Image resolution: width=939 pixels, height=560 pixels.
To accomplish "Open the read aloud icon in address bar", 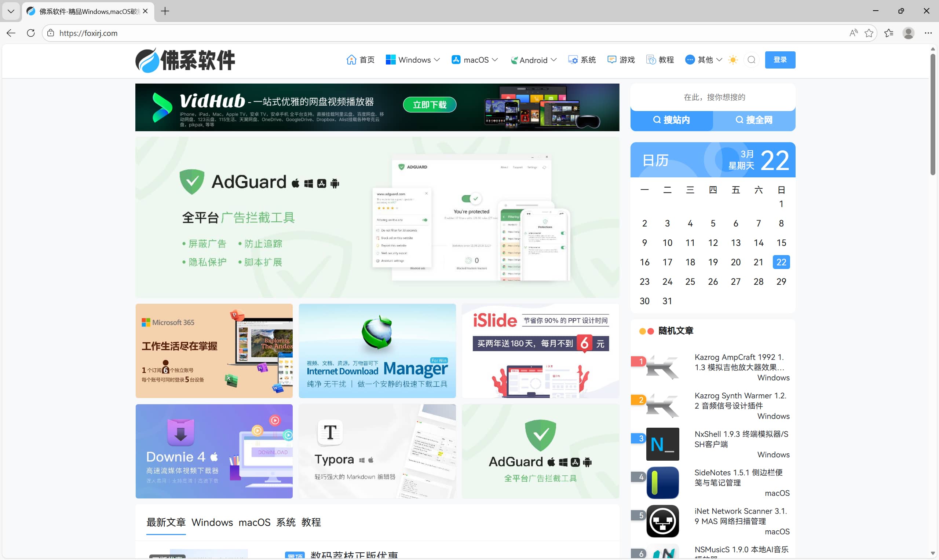I will [853, 33].
